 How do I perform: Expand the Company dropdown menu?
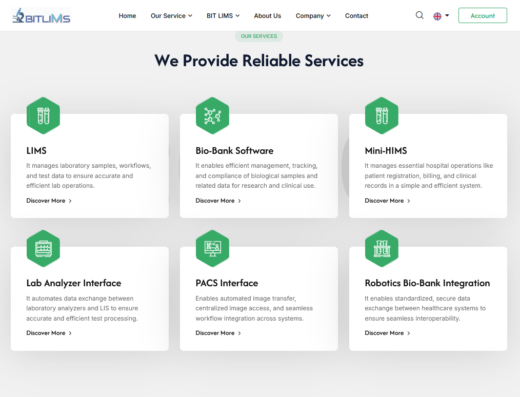pyautogui.click(x=313, y=16)
